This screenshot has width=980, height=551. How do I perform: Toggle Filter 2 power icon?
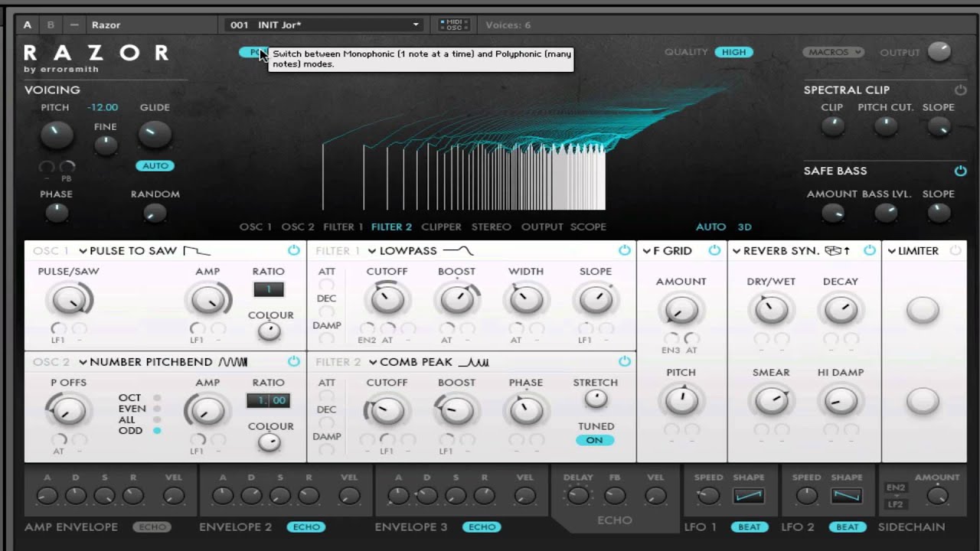tap(625, 361)
